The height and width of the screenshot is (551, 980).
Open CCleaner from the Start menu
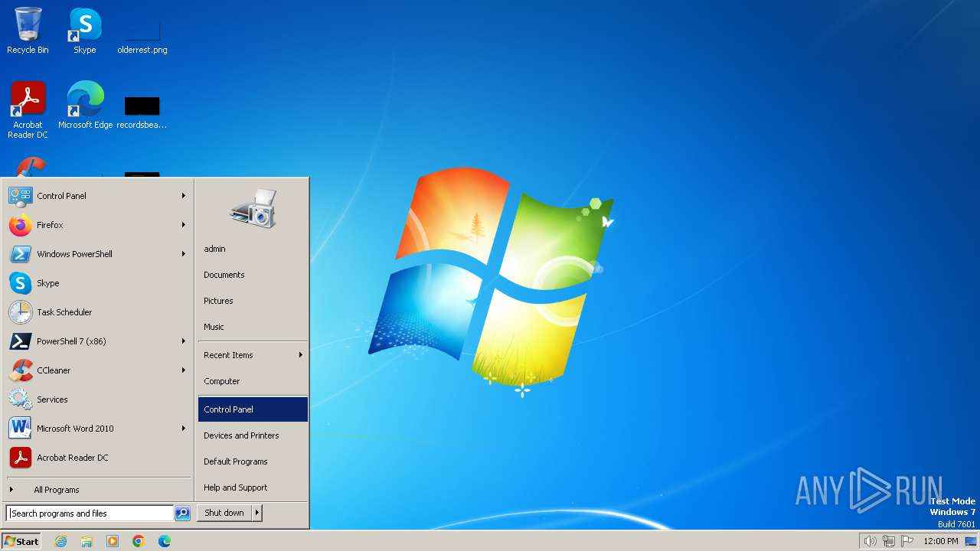[97, 370]
